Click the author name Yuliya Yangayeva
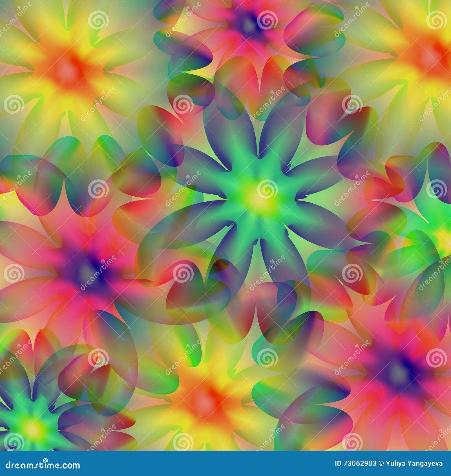 pyautogui.click(x=413, y=463)
